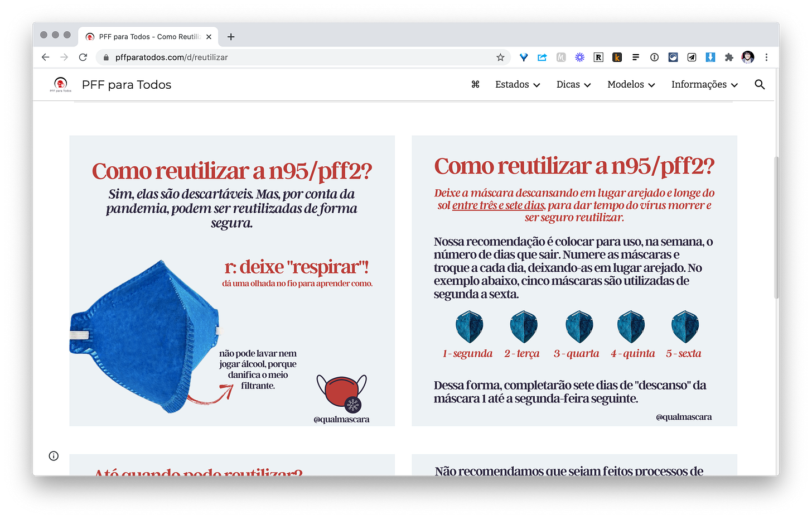Open the boxed R extension
Viewport: 812px width, 519px height.
(x=598, y=57)
